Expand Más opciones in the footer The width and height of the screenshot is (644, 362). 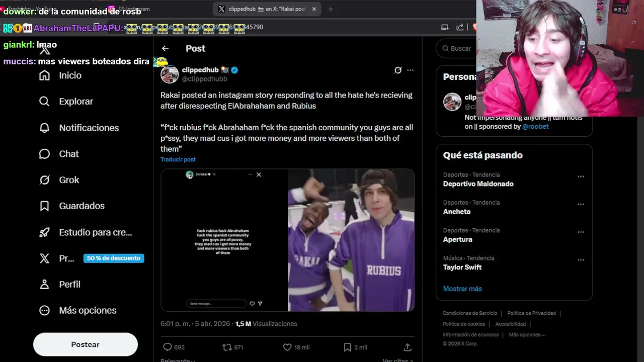(527, 334)
